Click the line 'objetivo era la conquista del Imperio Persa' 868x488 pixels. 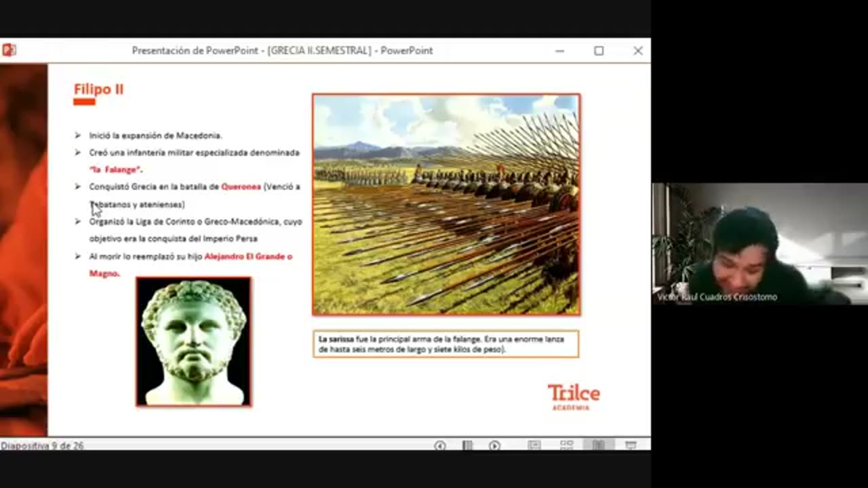coord(173,239)
